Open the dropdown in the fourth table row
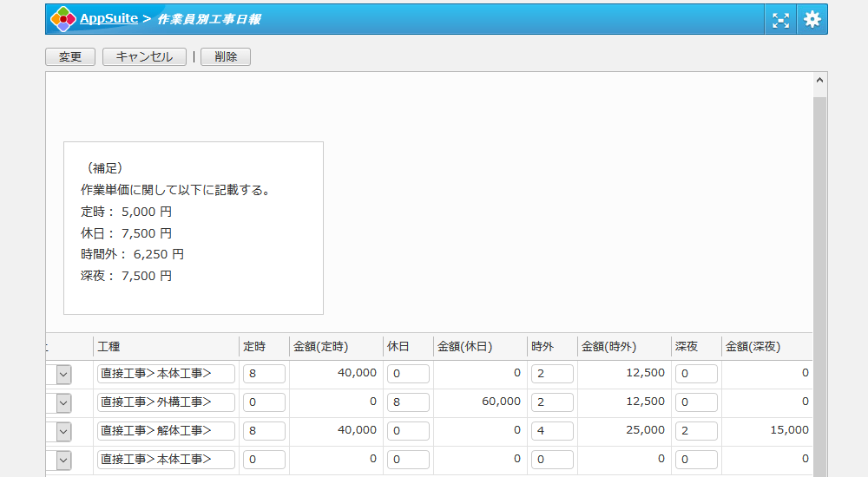Image resolution: width=868 pixels, height=477 pixels. pyautogui.click(x=64, y=460)
